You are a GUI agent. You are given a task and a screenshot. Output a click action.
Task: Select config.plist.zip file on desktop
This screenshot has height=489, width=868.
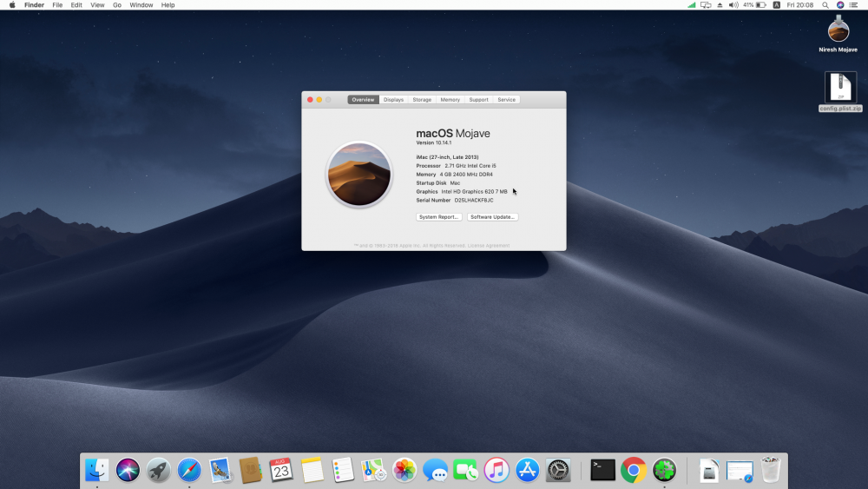tap(840, 92)
